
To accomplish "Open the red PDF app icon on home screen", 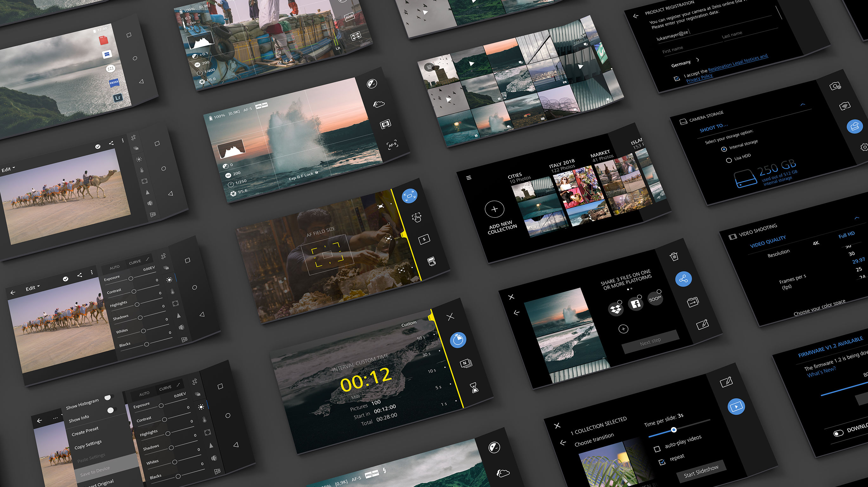I will pyautogui.click(x=103, y=40).
